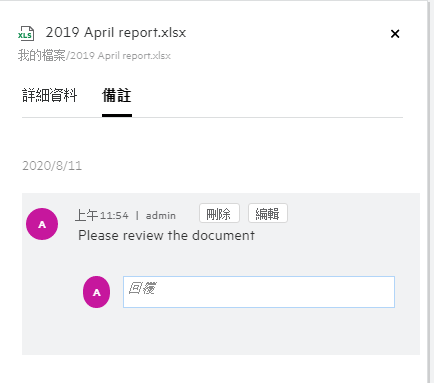The image size is (434, 383).
Task: Click the admin author name
Action: tap(161, 216)
